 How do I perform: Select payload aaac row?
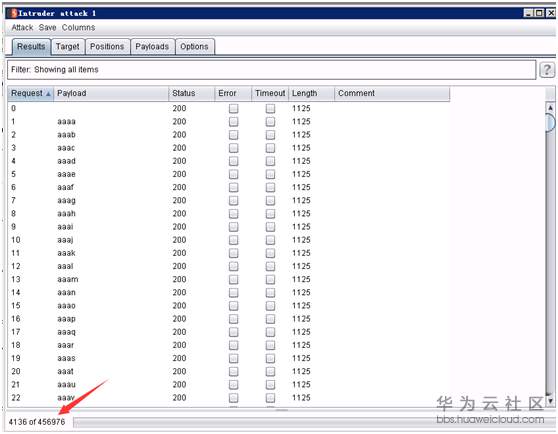(x=228, y=148)
